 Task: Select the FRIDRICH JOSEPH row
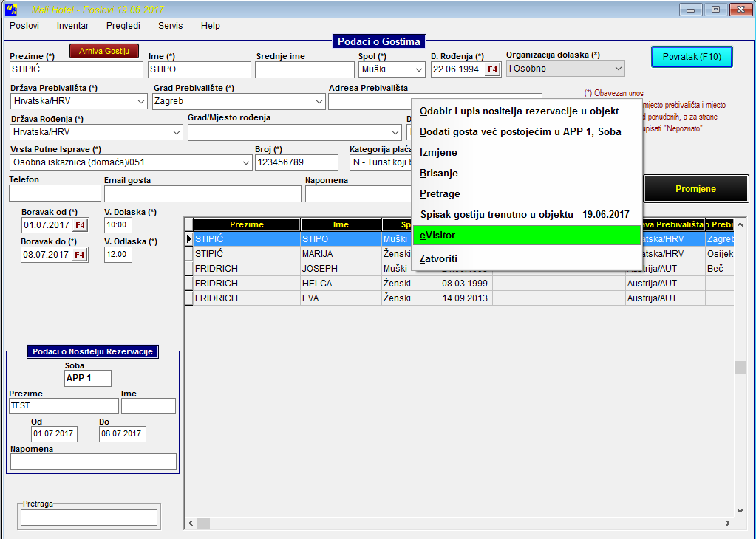tap(459, 269)
